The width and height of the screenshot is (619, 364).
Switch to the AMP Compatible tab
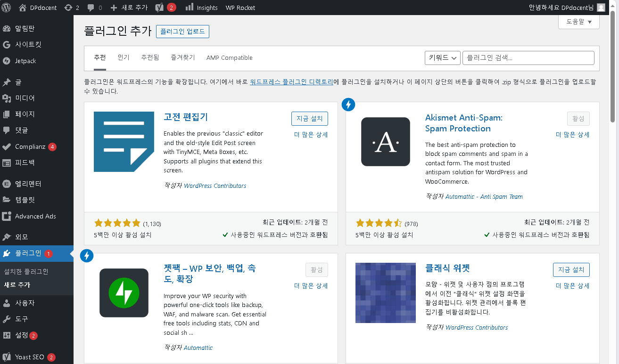[x=230, y=57]
